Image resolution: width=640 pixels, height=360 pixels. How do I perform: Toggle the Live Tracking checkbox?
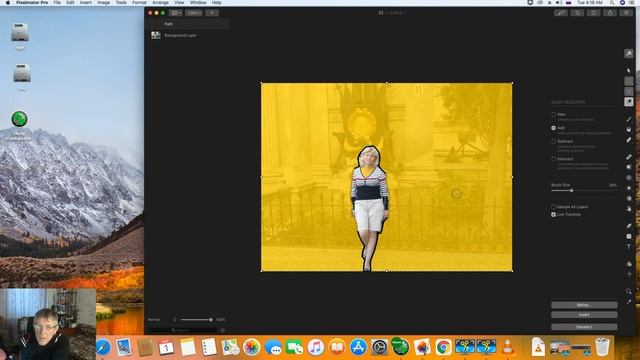point(553,214)
